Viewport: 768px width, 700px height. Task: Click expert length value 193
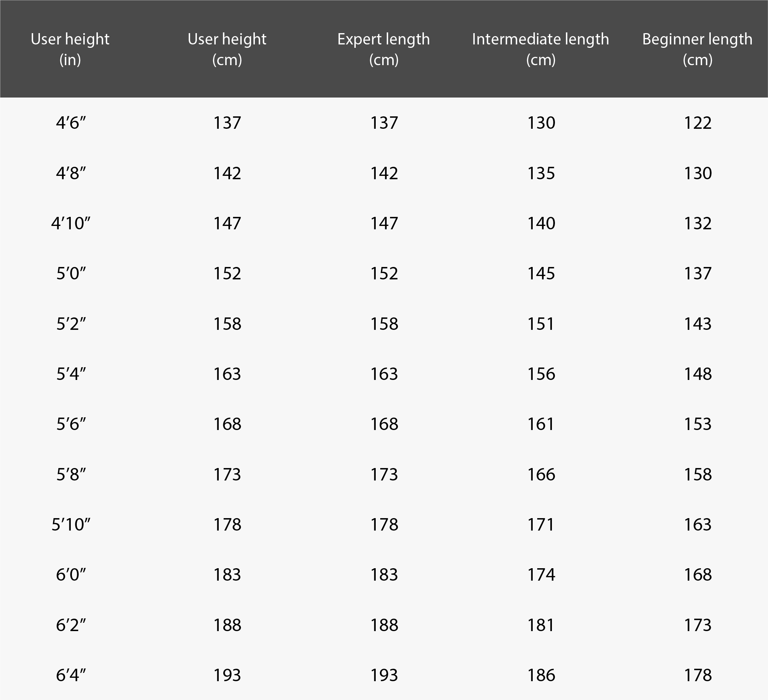click(x=384, y=675)
